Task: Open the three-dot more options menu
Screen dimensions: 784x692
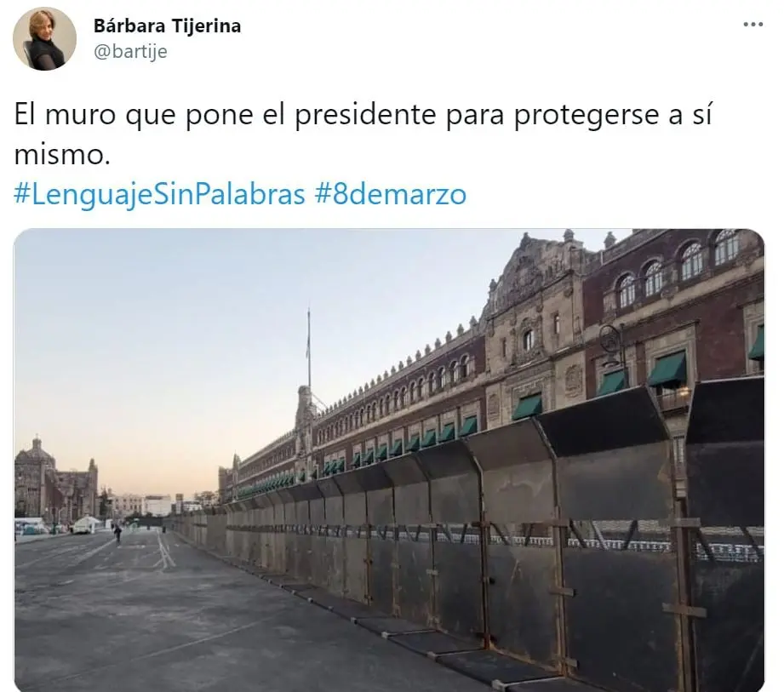Action: (x=753, y=24)
